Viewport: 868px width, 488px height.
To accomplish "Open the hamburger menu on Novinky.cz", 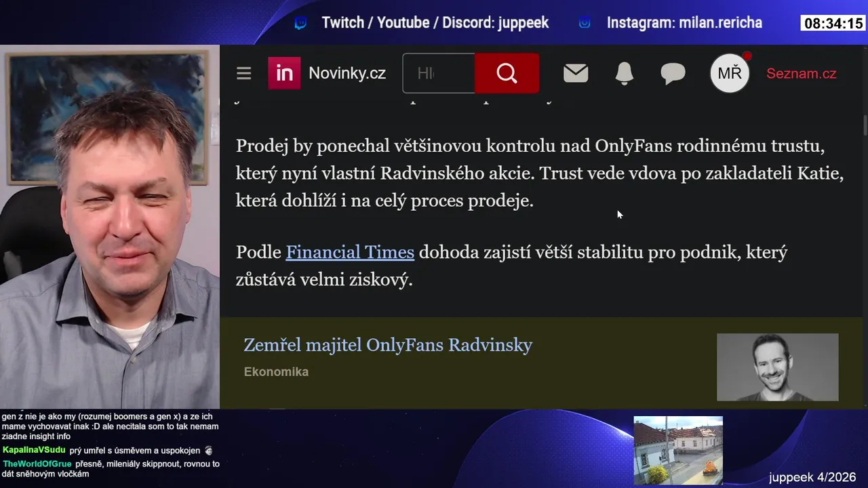I will click(x=243, y=73).
